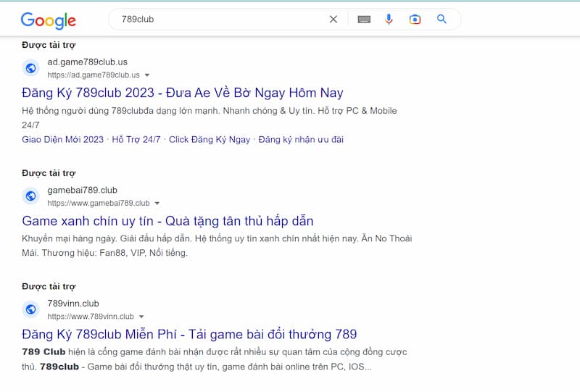The image size is (580, 392).
Task: Click into the 789club search field
Action: [222, 20]
